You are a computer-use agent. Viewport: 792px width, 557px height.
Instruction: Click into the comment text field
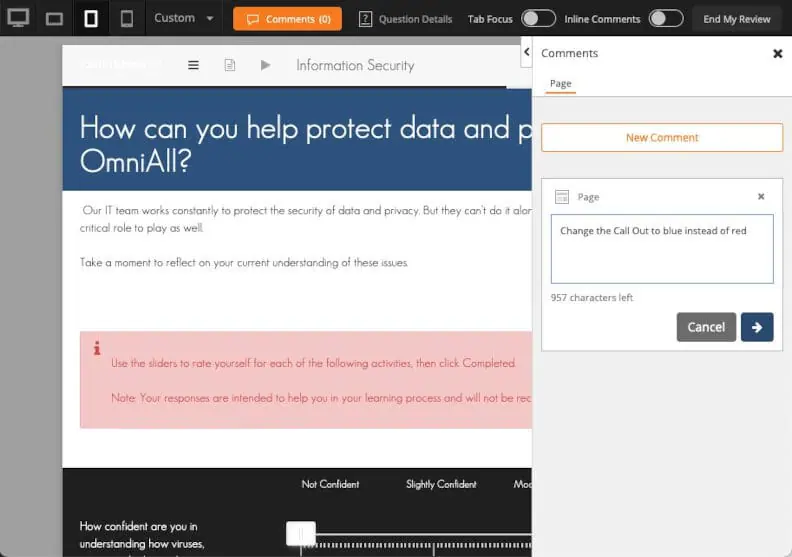click(x=662, y=249)
